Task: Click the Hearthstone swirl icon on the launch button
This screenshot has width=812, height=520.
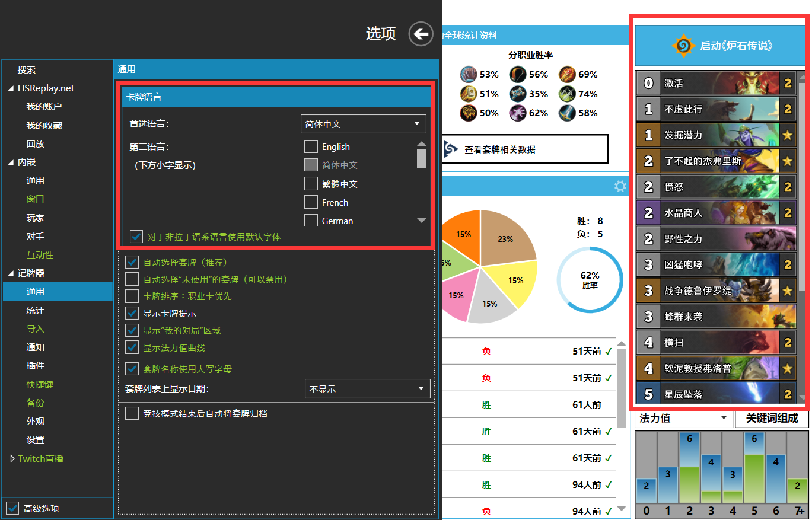Action: pyautogui.click(x=683, y=46)
